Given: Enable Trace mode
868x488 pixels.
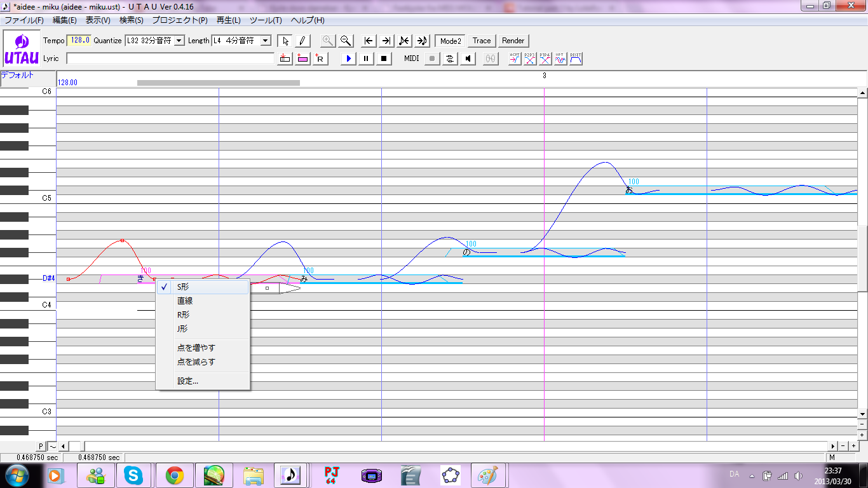Looking at the screenshot, I should [x=481, y=40].
